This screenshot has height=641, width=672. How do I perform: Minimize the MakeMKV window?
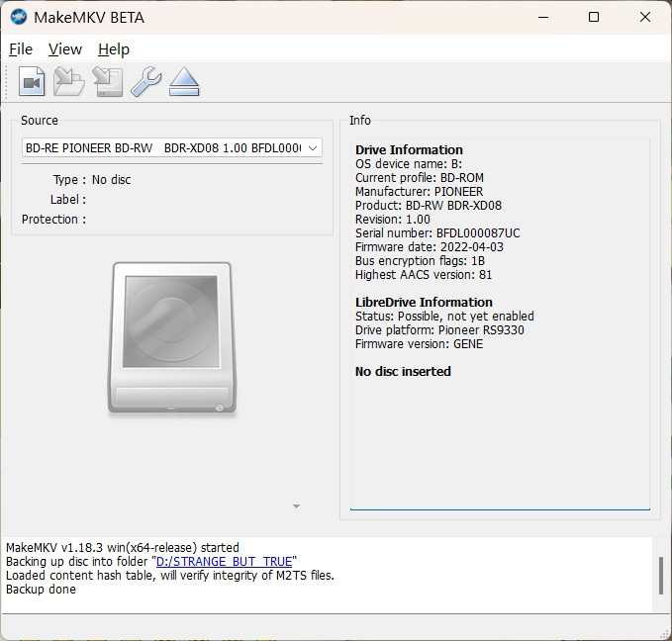[543, 17]
